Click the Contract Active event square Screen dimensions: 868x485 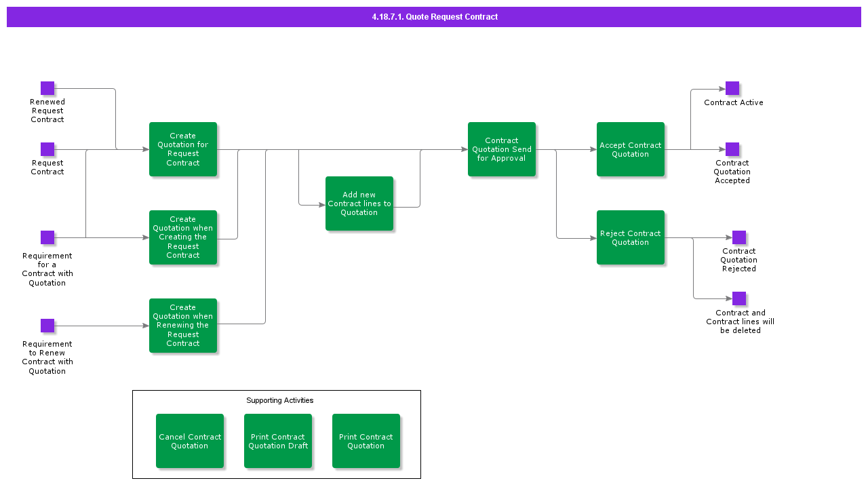point(732,88)
